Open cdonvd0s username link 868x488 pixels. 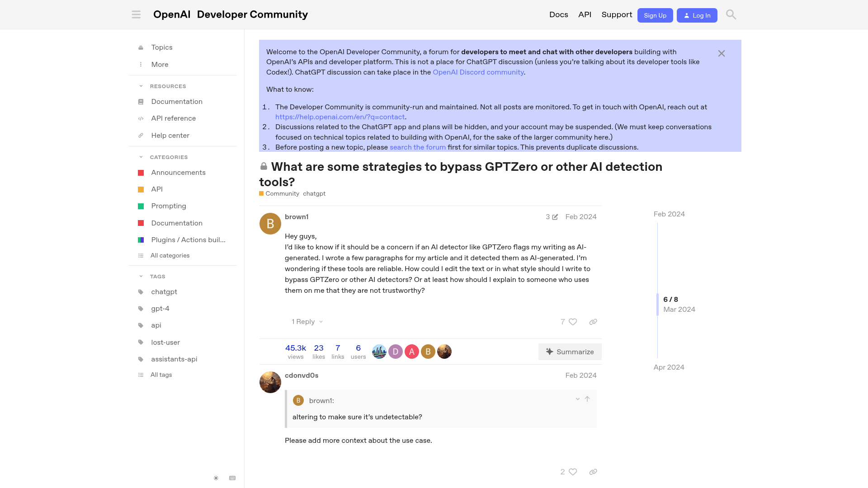(x=302, y=375)
